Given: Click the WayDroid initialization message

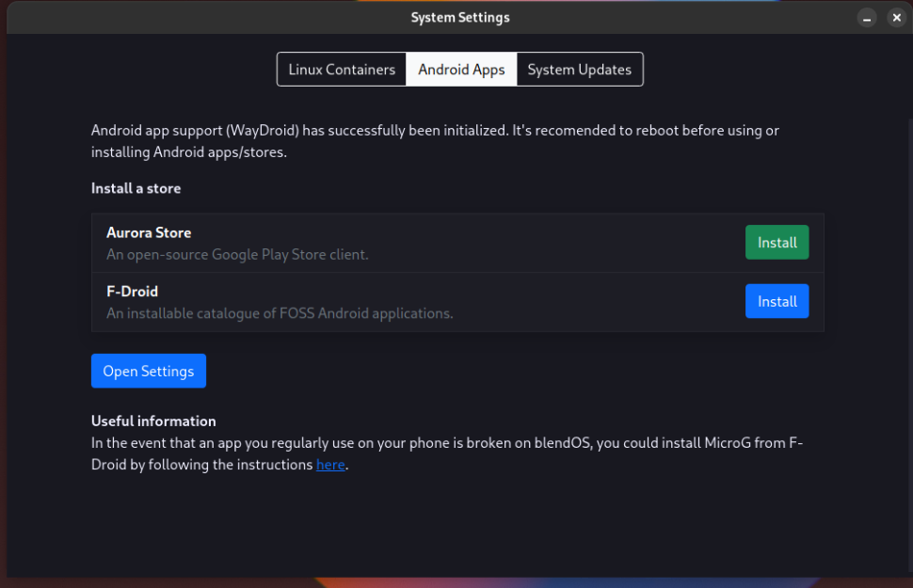Looking at the screenshot, I should click(x=435, y=141).
